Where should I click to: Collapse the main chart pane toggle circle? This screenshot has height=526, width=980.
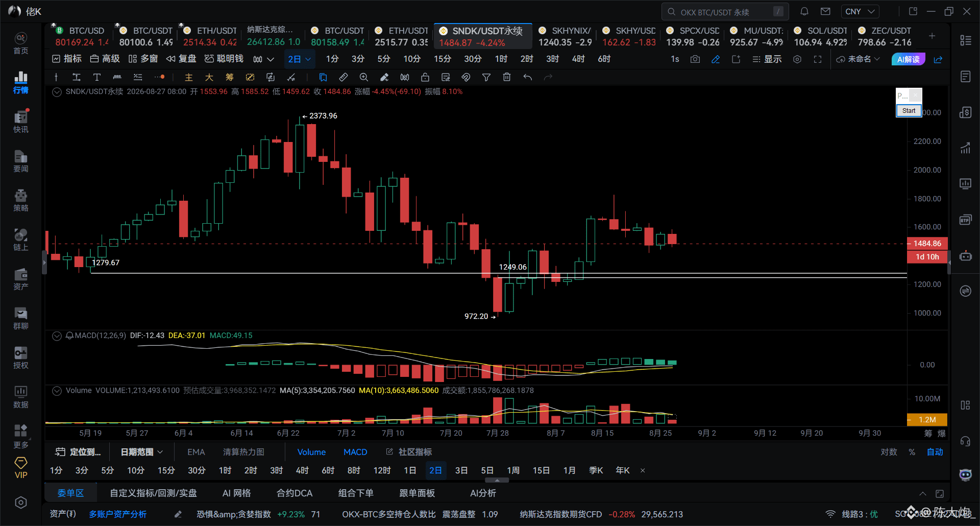coord(57,92)
